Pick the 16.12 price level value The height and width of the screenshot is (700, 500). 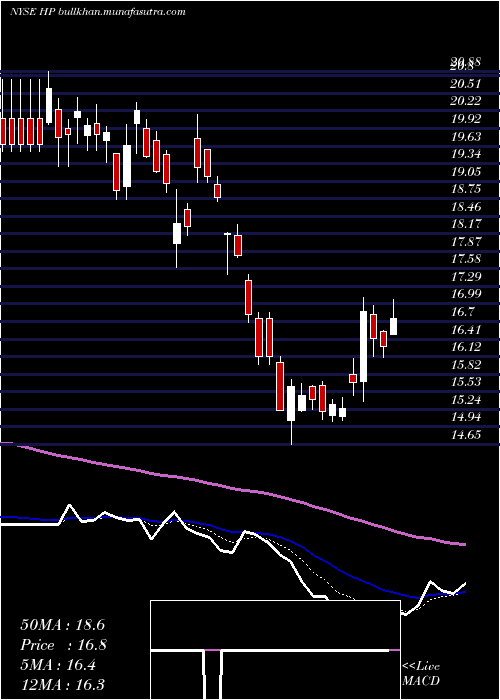point(466,347)
